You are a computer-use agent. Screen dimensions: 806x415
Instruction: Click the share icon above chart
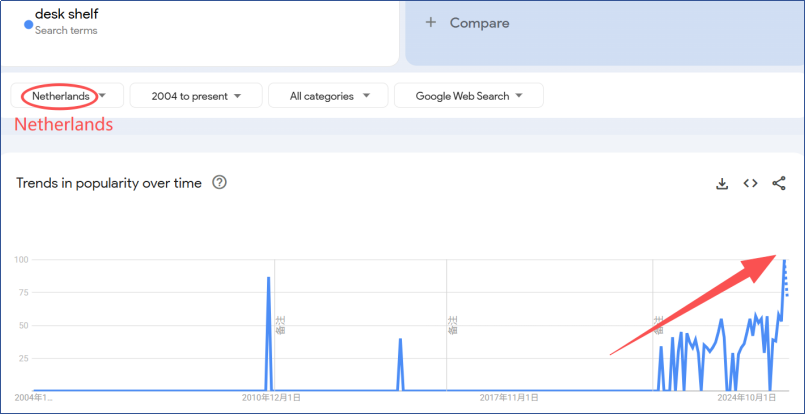click(x=779, y=184)
